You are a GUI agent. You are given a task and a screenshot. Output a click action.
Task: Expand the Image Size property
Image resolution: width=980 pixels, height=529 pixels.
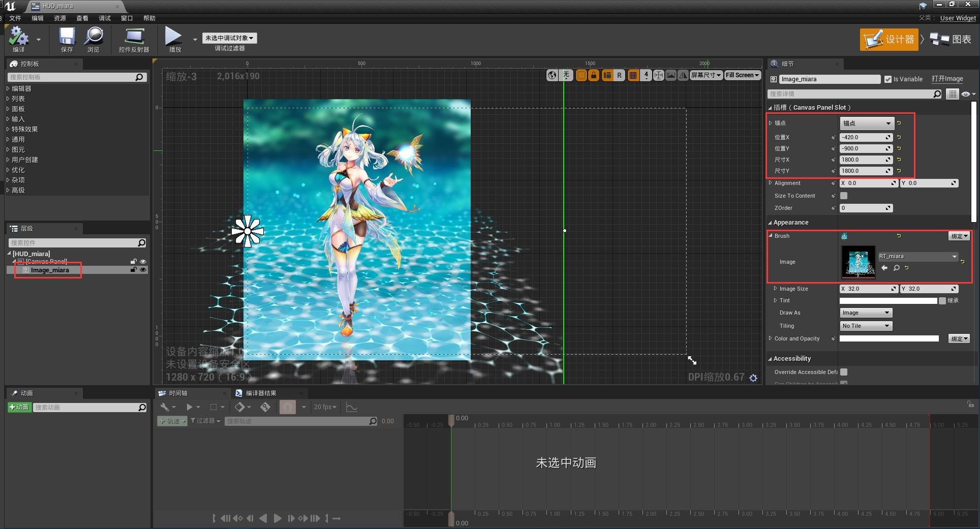coord(775,288)
